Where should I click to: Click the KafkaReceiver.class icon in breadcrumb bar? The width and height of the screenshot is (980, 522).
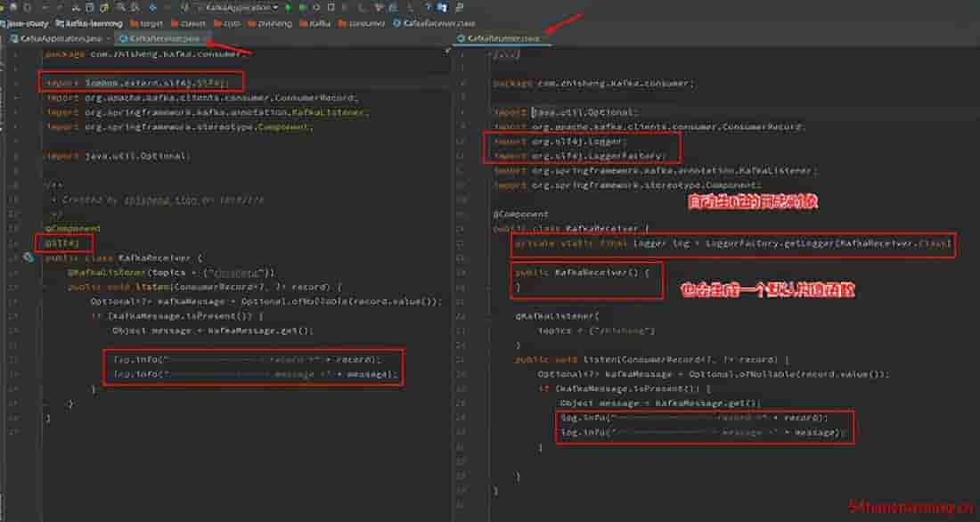click(397, 22)
